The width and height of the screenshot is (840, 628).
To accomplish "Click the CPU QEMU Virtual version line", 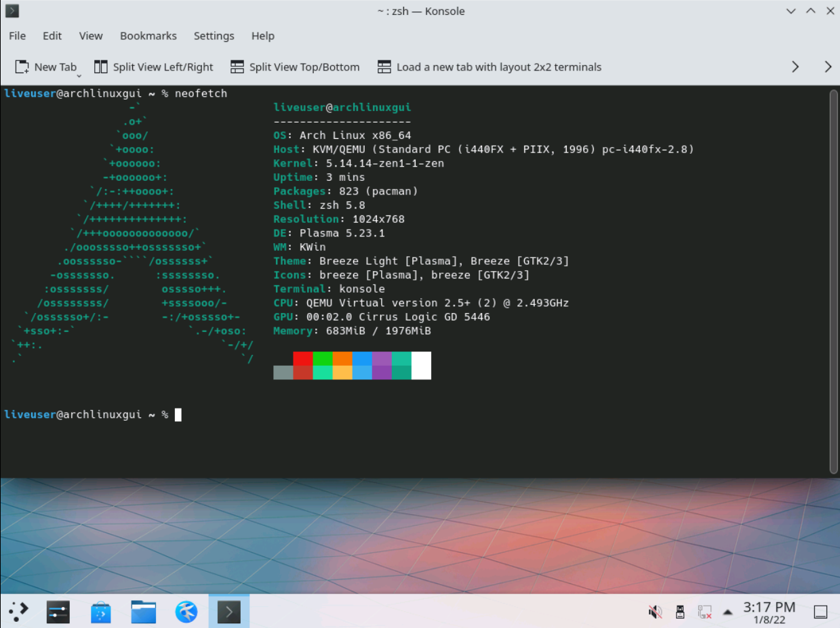I will coord(421,303).
